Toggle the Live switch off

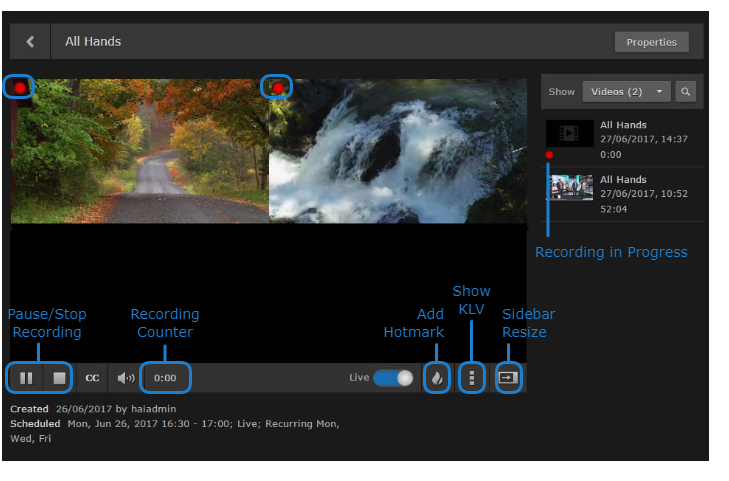tap(393, 378)
